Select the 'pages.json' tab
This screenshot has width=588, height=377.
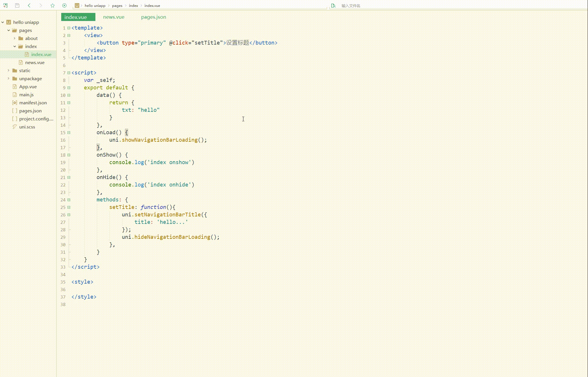point(153,17)
